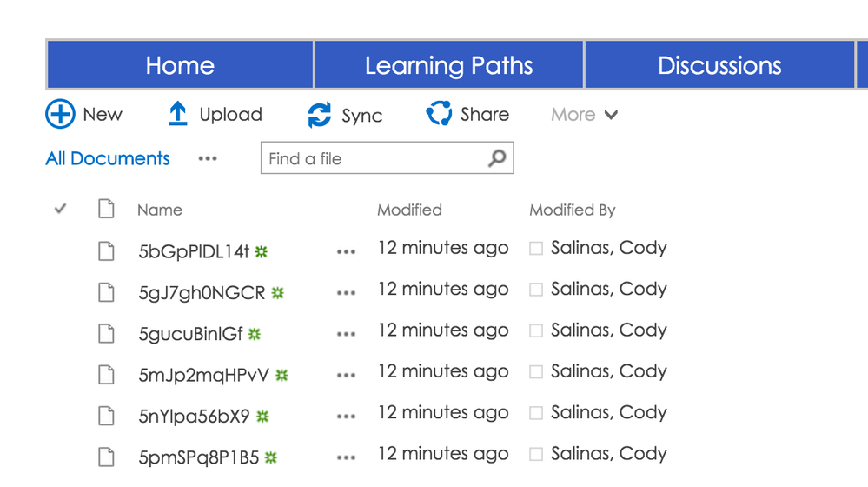The image size is (868, 487).
Task: Click the New document plus icon
Action: click(x=60, y=114)
